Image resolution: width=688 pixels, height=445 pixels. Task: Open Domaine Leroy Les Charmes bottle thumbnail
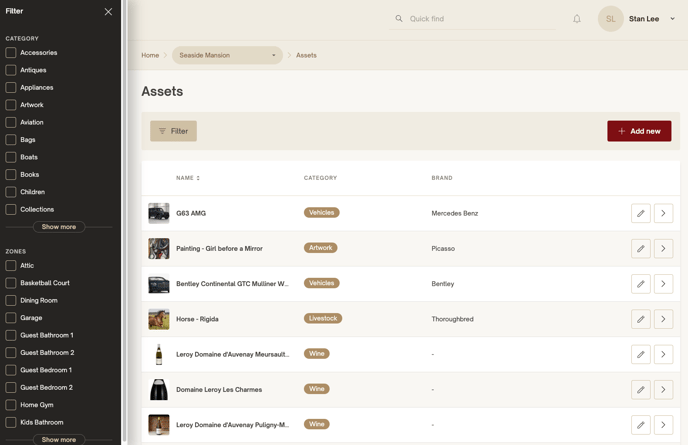click(159, 390)
